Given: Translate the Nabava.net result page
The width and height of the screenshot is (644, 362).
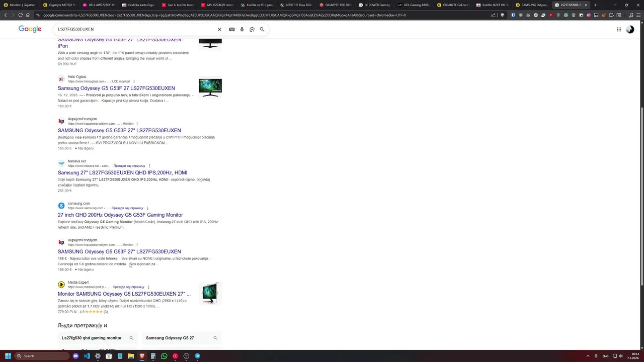Looking at the screenshot, I should pyautogui.click(x=129, y=166).
